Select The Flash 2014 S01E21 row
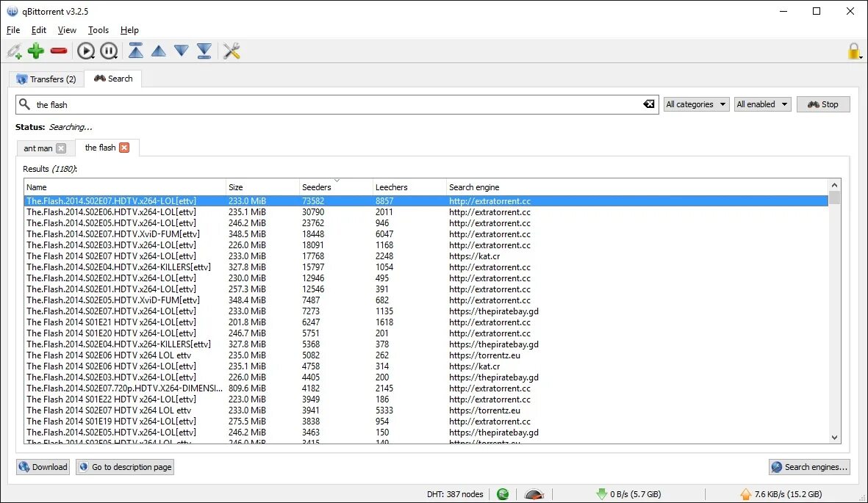868x503 pixels. coord(426,322)
